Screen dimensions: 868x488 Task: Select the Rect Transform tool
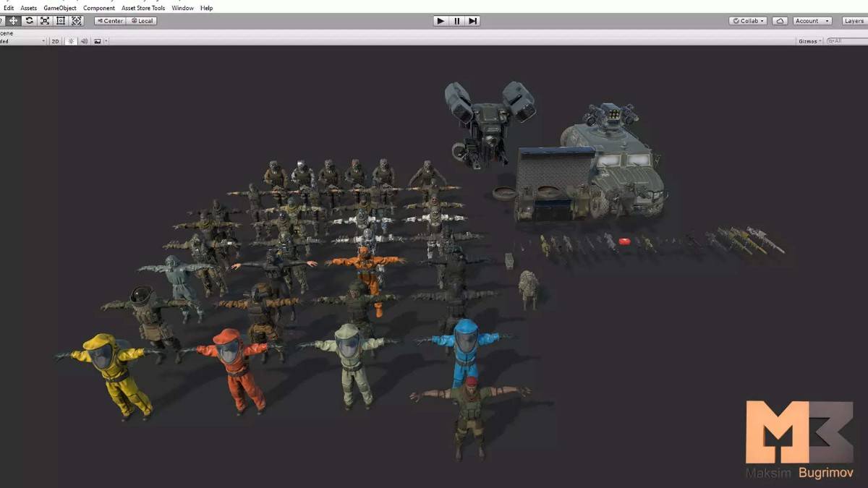pyautogui.click(x=61, y=20)
